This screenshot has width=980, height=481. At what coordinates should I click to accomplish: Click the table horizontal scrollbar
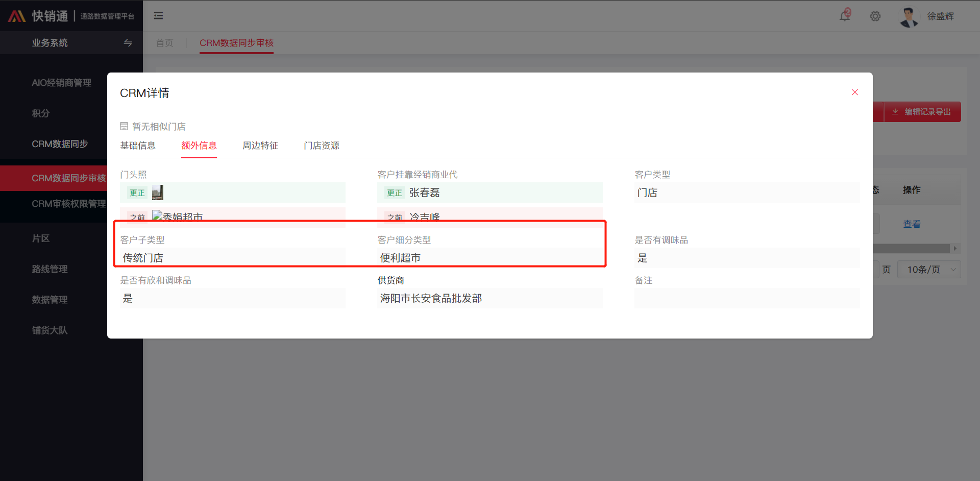pos(911,249)
